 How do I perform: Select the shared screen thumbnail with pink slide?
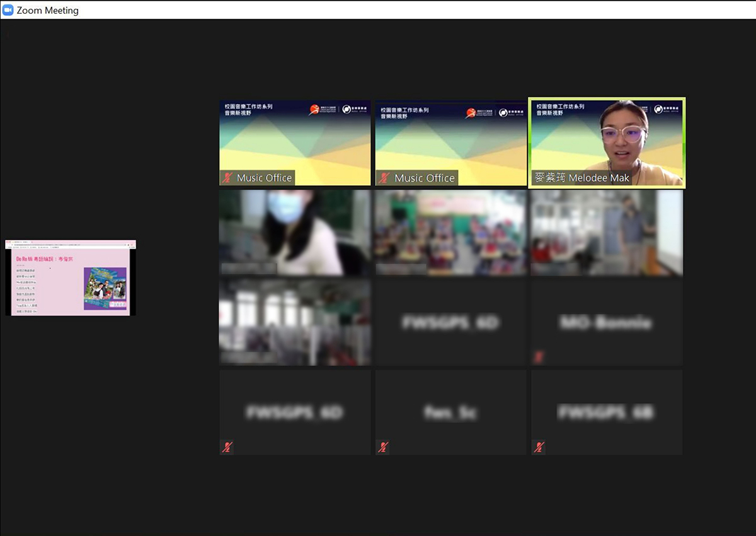point(71,277)
